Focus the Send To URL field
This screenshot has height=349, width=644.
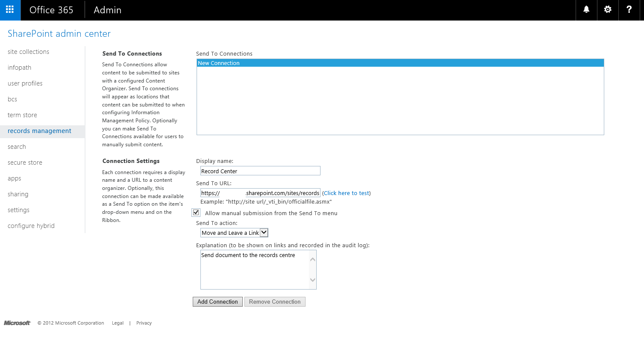260,193
